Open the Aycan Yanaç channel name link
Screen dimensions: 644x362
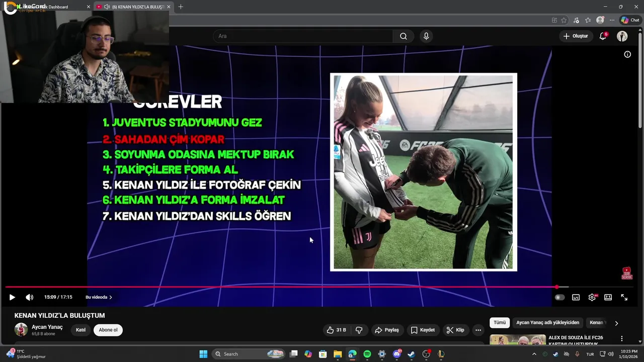coord(47,327)
